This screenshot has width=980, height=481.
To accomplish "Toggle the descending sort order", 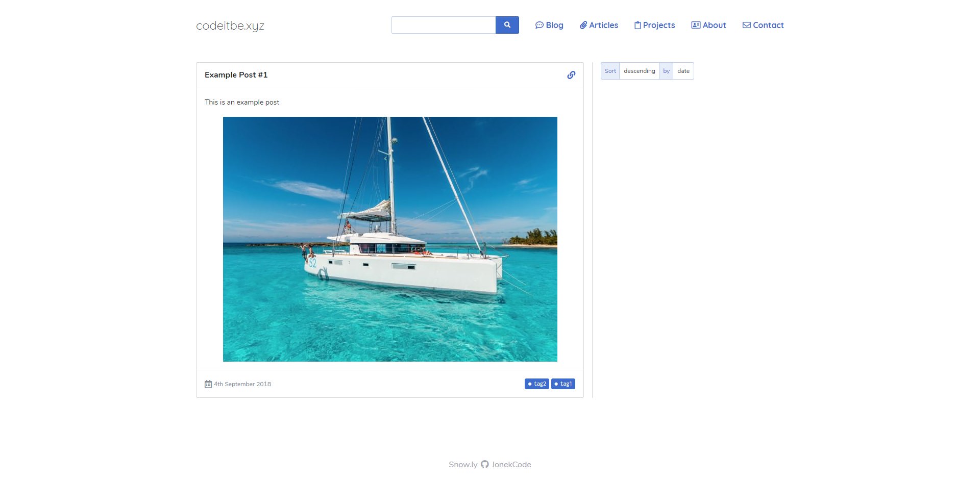I will [x=639, y=71].
